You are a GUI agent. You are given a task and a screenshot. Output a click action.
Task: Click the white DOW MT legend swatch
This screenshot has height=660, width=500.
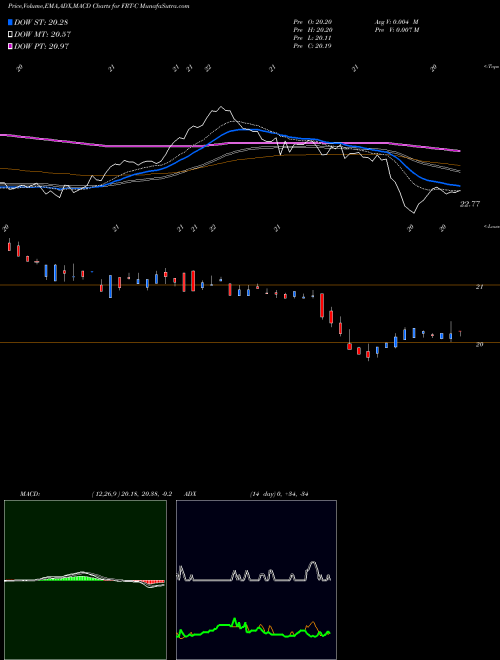click(x=10, y=35)
